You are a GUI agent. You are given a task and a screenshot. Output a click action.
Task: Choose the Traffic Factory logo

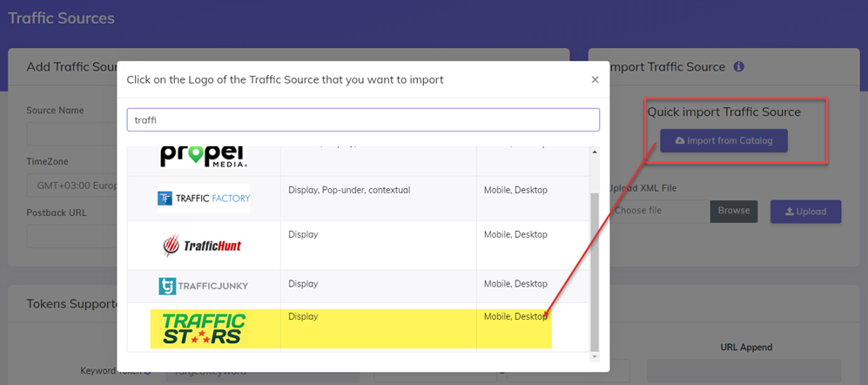204,199
